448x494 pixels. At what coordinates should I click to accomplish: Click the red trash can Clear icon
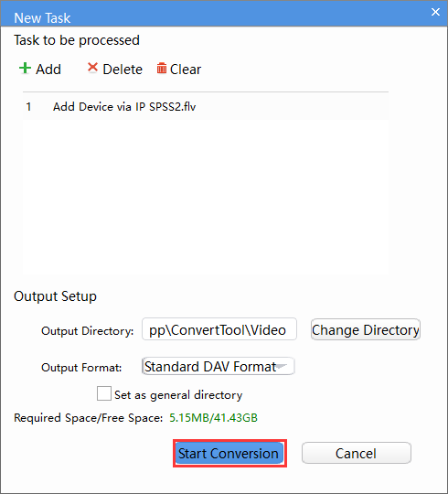click(x=162, y=68)
